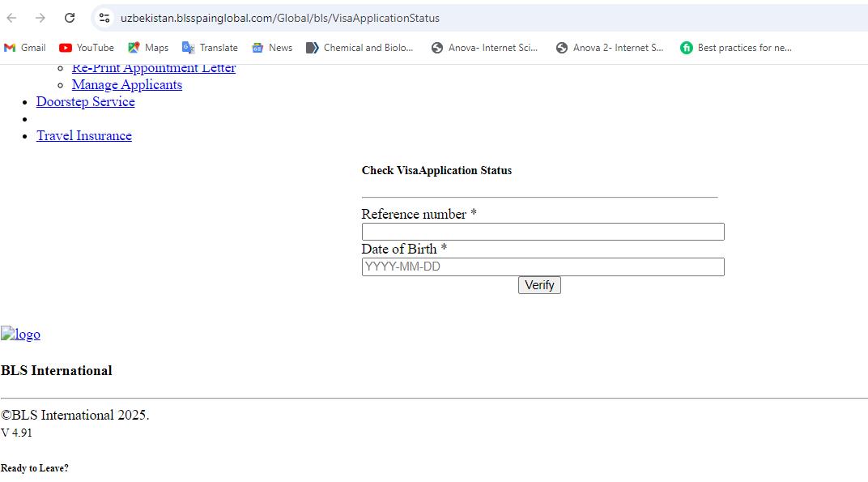This screenshot has width=868, height=482.
Task: Open the Anova- Internet Sci... bookmark
Action: 484,47
